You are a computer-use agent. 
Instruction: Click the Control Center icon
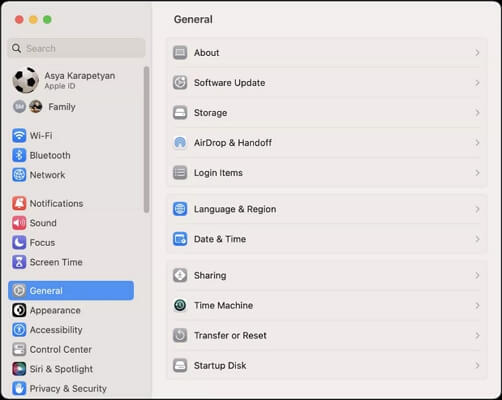coord(19,349)
